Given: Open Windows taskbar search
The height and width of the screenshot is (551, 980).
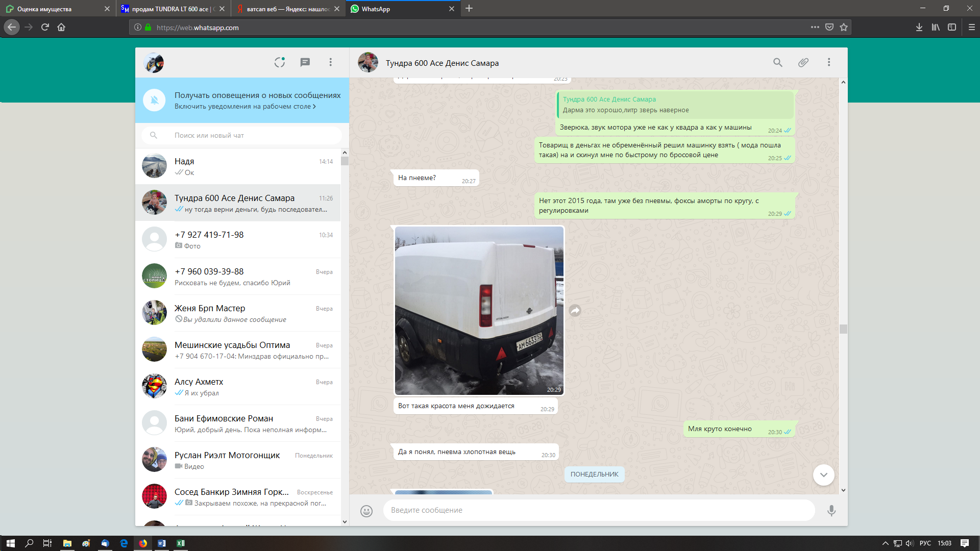Looking at the screenshot, I should (29, 543).
